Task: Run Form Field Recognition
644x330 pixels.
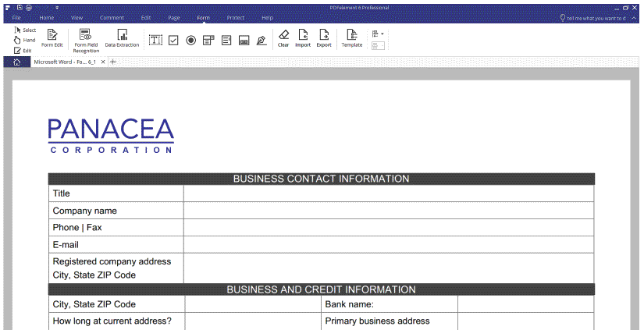Action: [86, 40]
